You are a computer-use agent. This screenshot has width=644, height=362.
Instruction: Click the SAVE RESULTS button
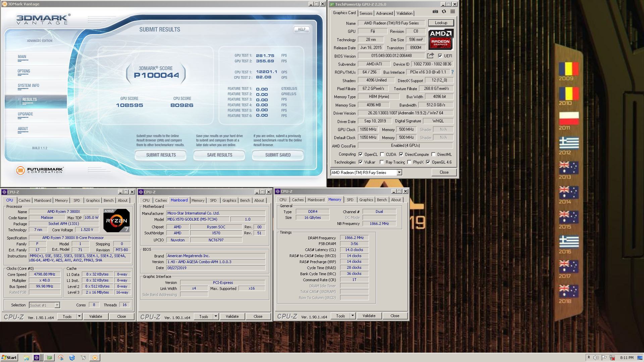click(x=219, y=155)
